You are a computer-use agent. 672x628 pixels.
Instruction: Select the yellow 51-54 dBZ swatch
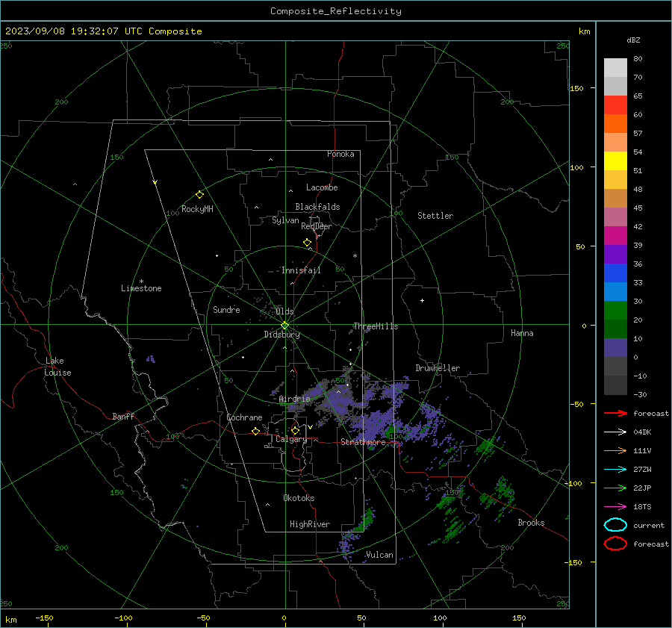[615, 161]
